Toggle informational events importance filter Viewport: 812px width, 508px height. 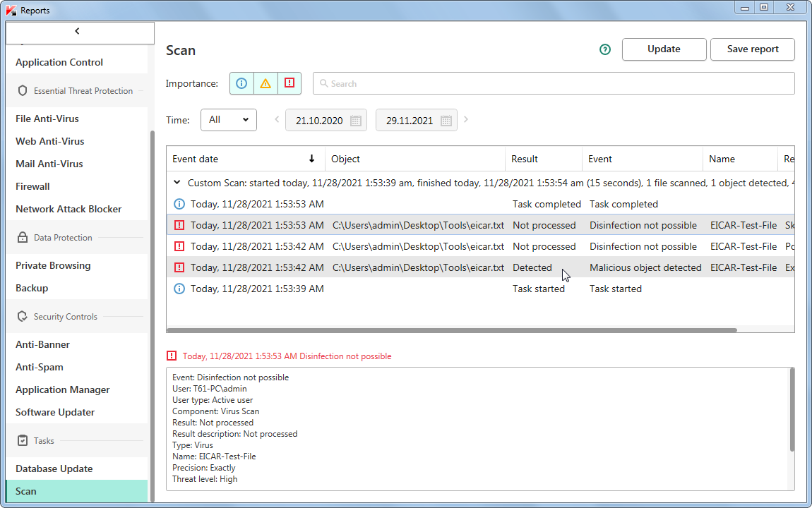241,83
